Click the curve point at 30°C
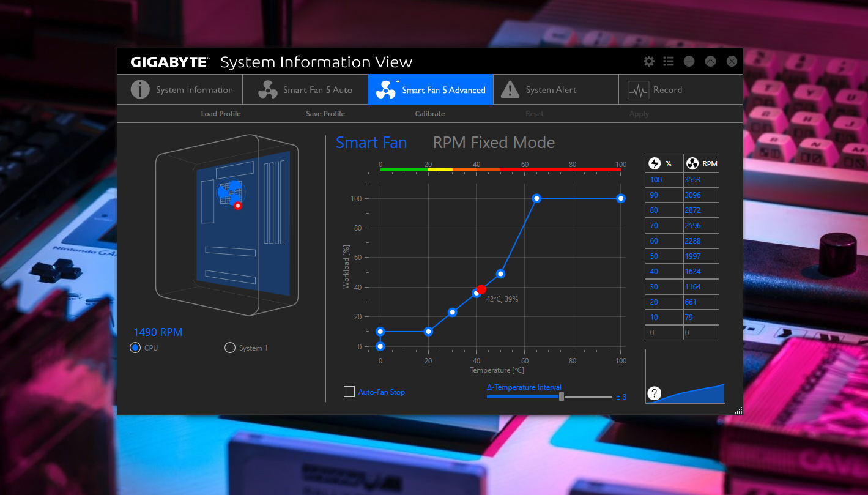868x495 pixels. pos(452,312)
